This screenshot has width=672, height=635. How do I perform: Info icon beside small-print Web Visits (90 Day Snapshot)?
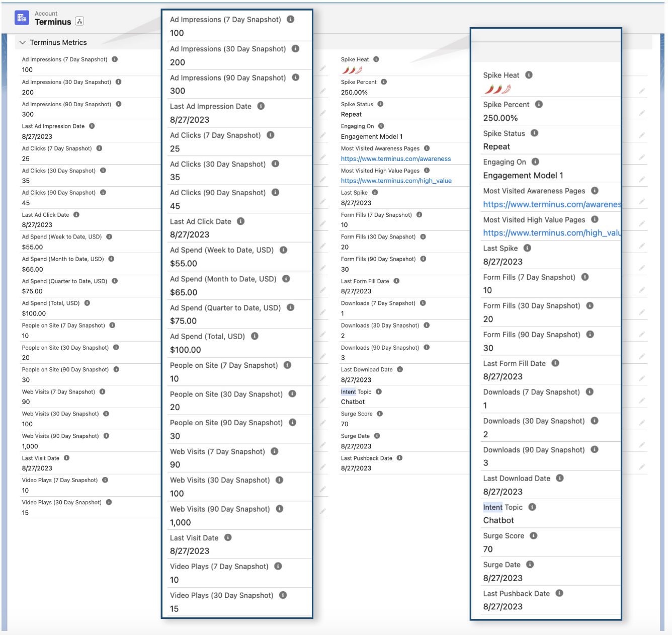point(106,436)
